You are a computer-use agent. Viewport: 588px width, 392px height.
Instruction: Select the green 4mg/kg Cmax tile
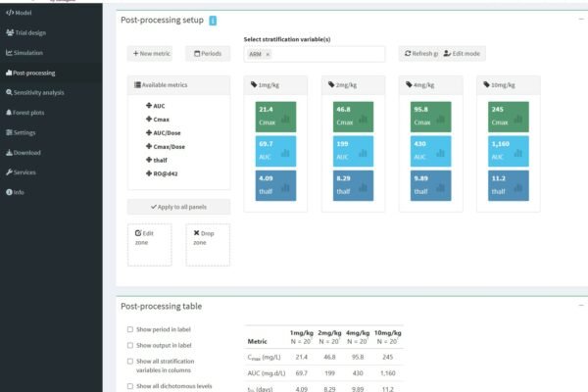click(426, 115)
